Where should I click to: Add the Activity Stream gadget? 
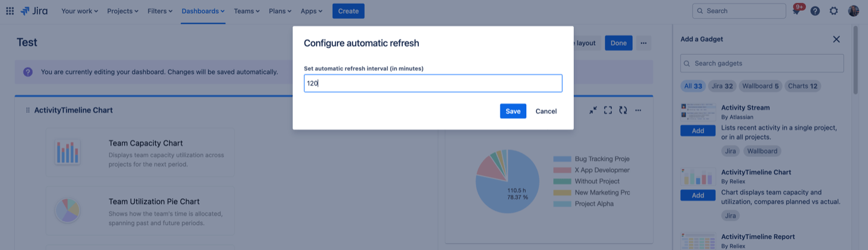[698, 131]
